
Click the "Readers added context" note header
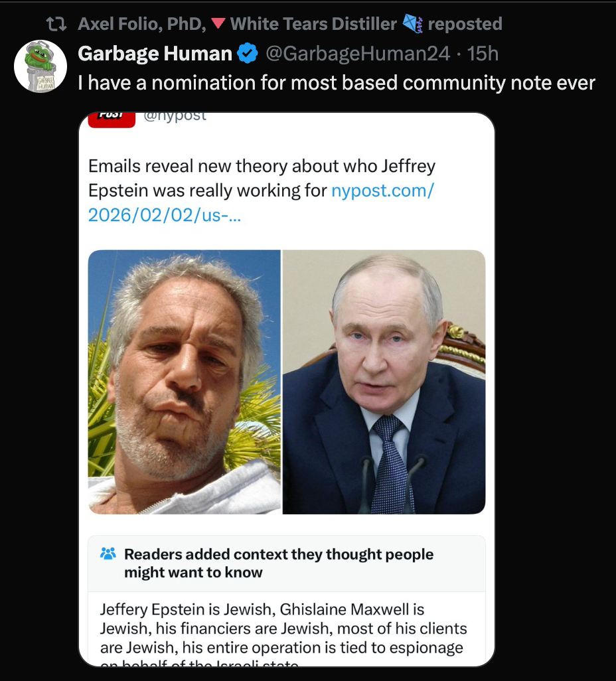[279, 563]
